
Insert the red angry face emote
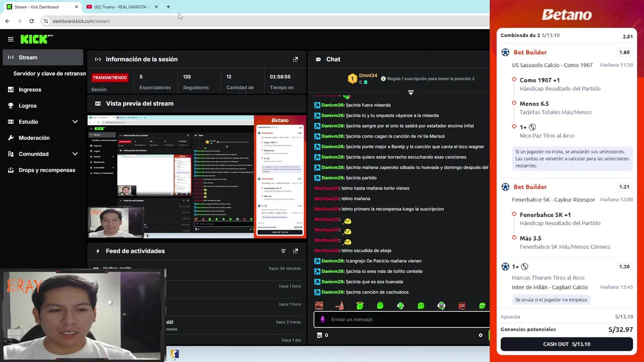click(x=462, y=306)
